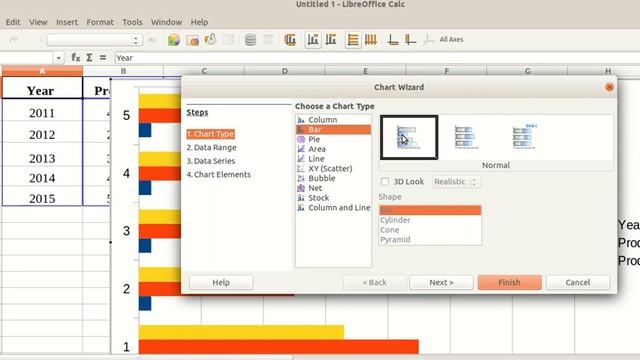Toggle Vertical Grids toolbar icon
Viewport: 640px width, 360px height.
[x=371, y=40]
